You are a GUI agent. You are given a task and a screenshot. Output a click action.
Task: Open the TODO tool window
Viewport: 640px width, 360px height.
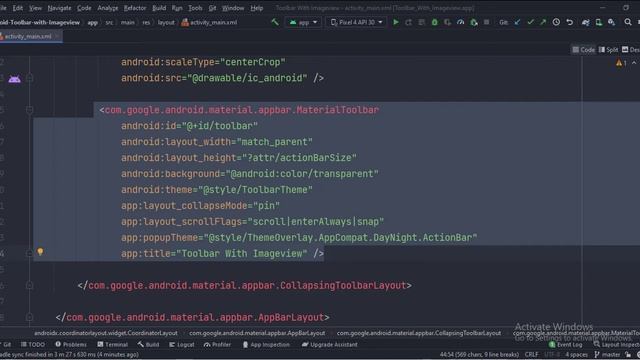33,344
